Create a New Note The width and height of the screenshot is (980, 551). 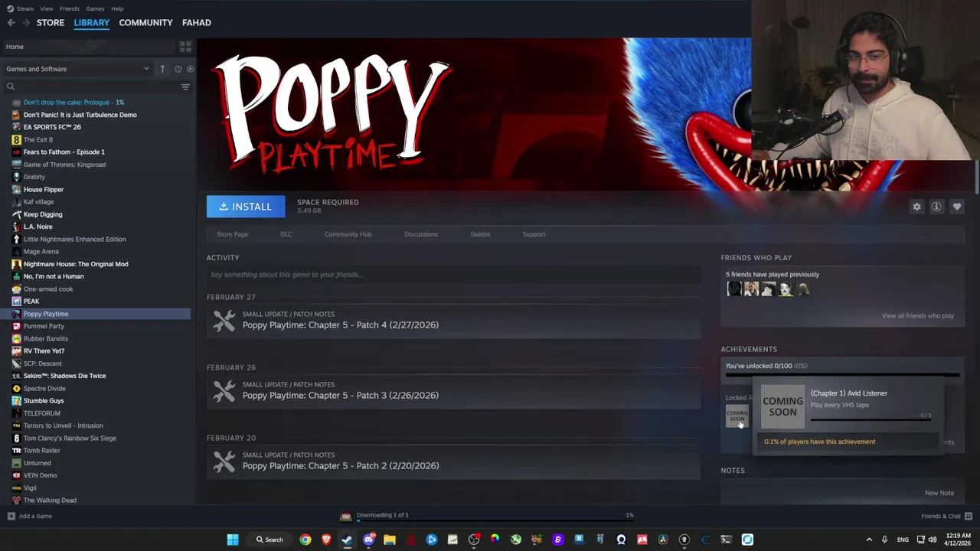(939, 494)
